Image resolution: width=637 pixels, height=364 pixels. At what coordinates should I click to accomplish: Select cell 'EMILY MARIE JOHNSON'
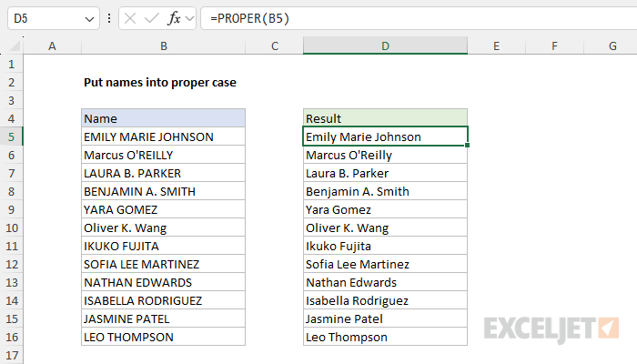[163, 136]
